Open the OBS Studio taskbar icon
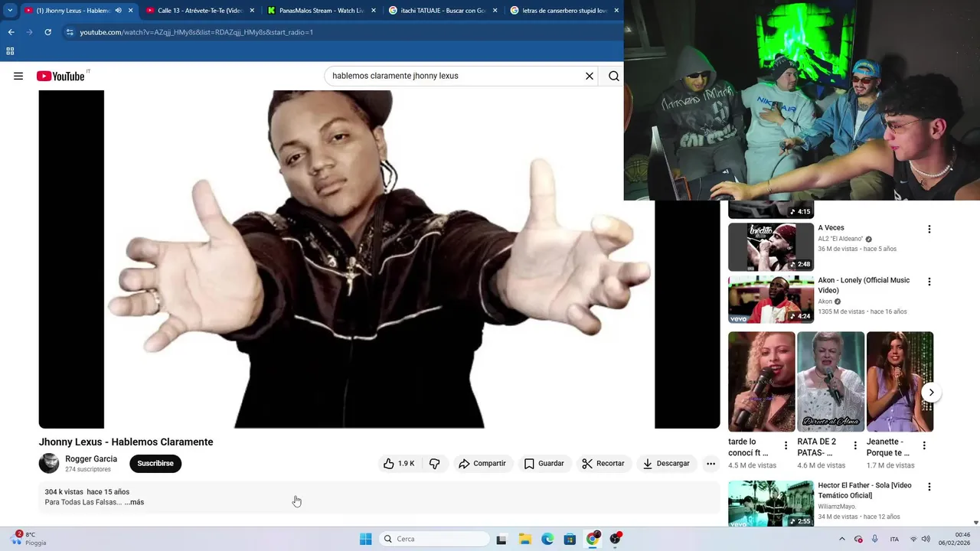Viewport: 980px width, 551px height. (x=616, y=539)
